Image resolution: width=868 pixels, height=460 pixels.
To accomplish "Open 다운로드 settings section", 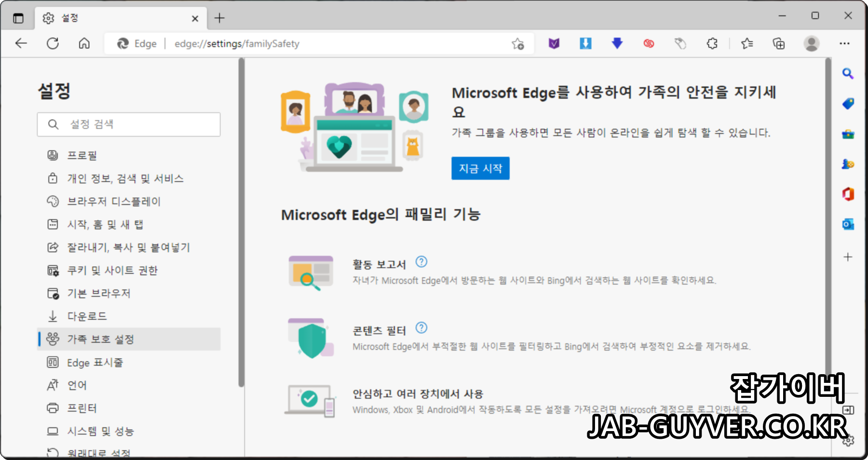I will pos(129,316).
